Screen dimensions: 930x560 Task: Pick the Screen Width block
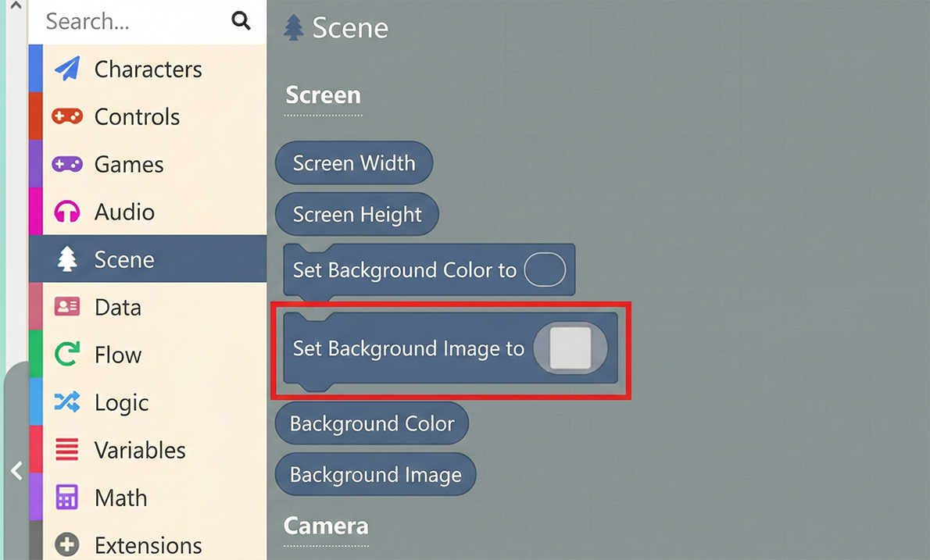[x=354, y=163]
